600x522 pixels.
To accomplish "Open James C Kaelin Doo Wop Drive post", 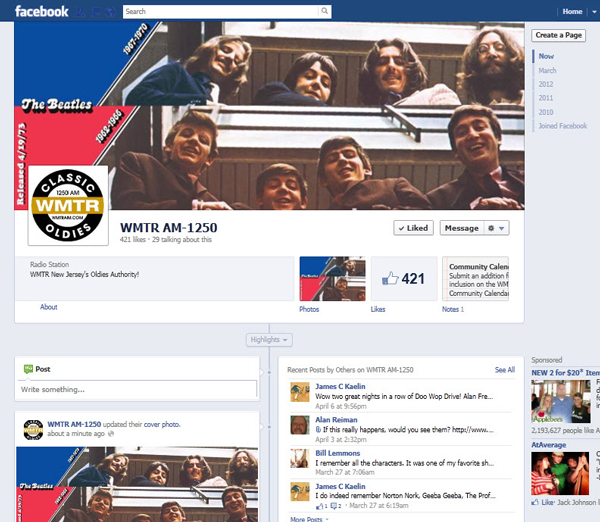I will tap(404, 396).
